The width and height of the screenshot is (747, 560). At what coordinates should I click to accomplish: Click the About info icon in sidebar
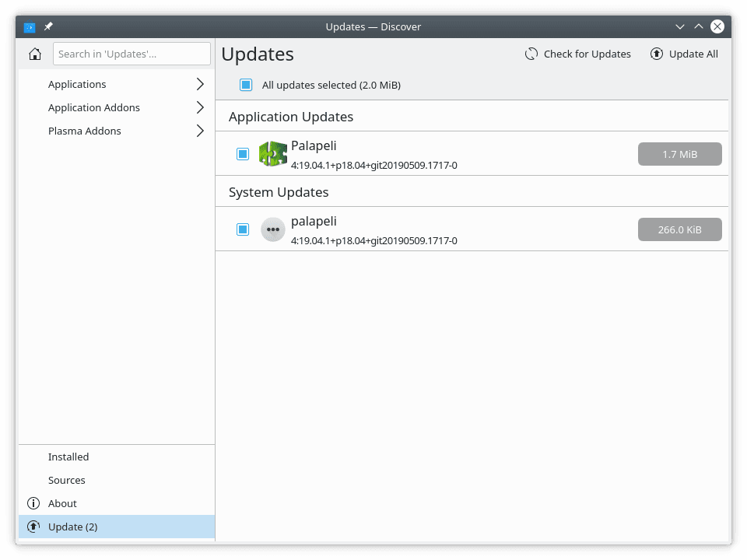33,503
